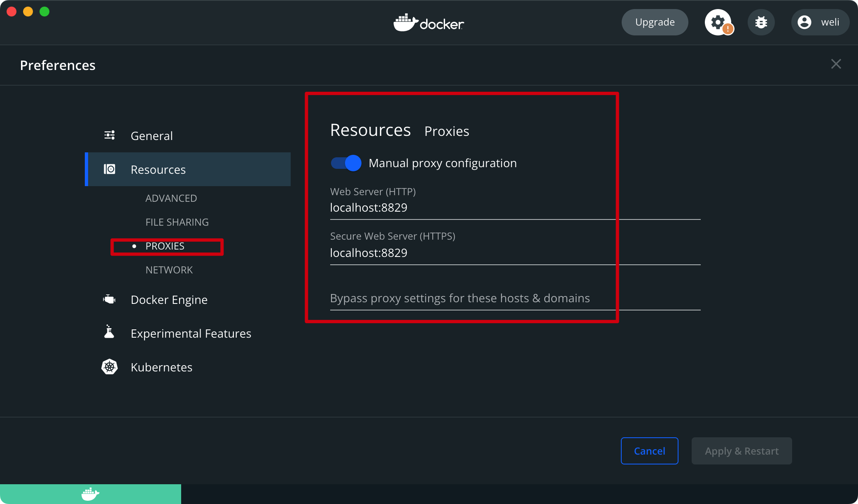This screenshot has width=858, height=504.
Task: Open the ADVANCED resources sub-section
Action: click(171, 198)
